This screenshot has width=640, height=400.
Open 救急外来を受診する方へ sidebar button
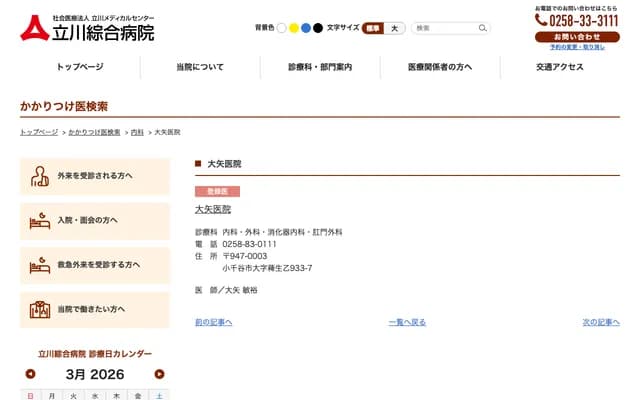[x=95, y=265]
